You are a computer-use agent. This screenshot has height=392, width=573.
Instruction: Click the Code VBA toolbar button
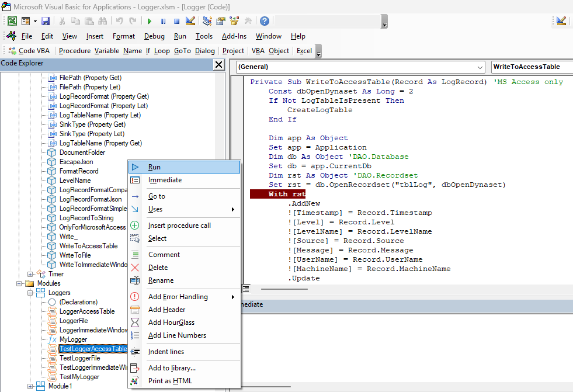pos(29,51)
